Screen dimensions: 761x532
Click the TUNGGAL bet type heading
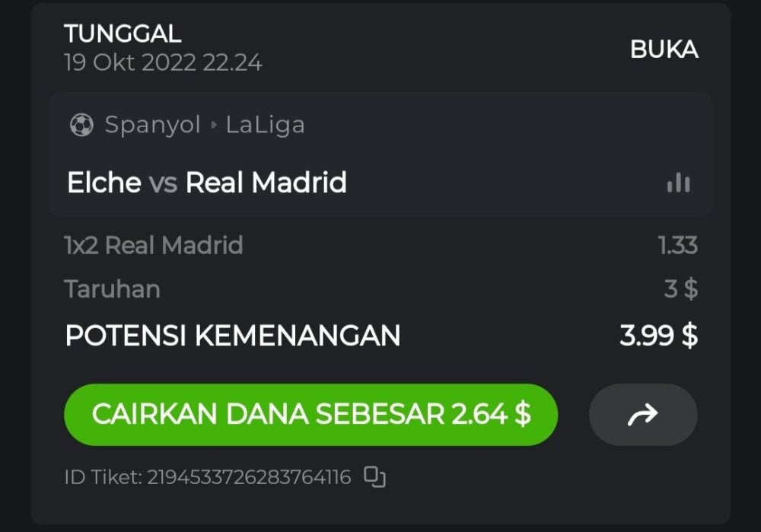point(123,33)
